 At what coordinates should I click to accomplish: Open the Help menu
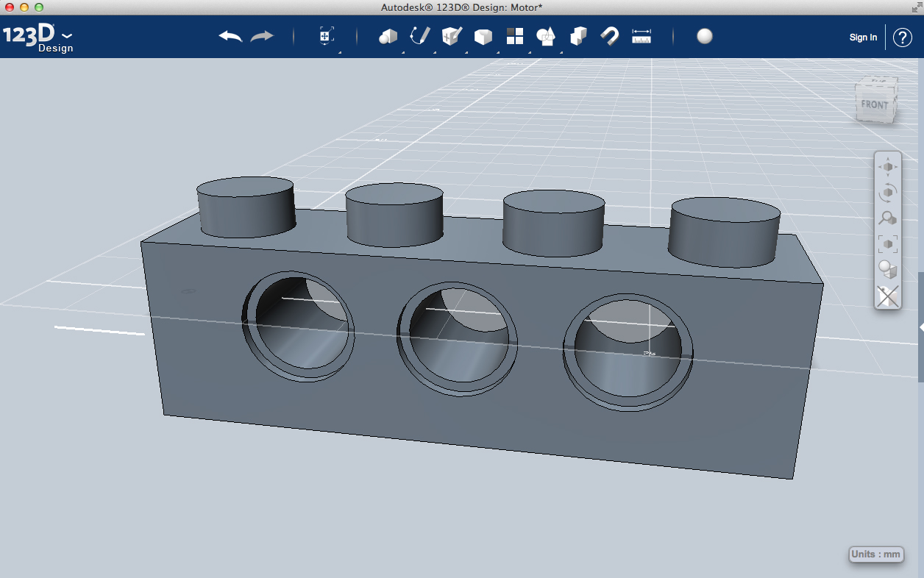pos(903,37)
